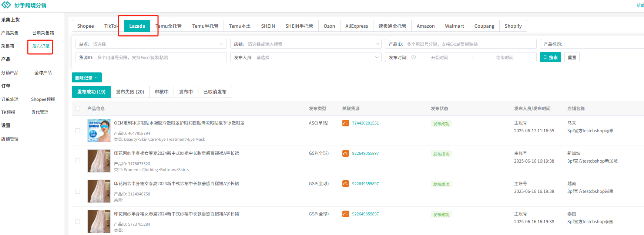Click source icon in the Thailand (泰国) row

pyautogui.click(x=346, y=214)
